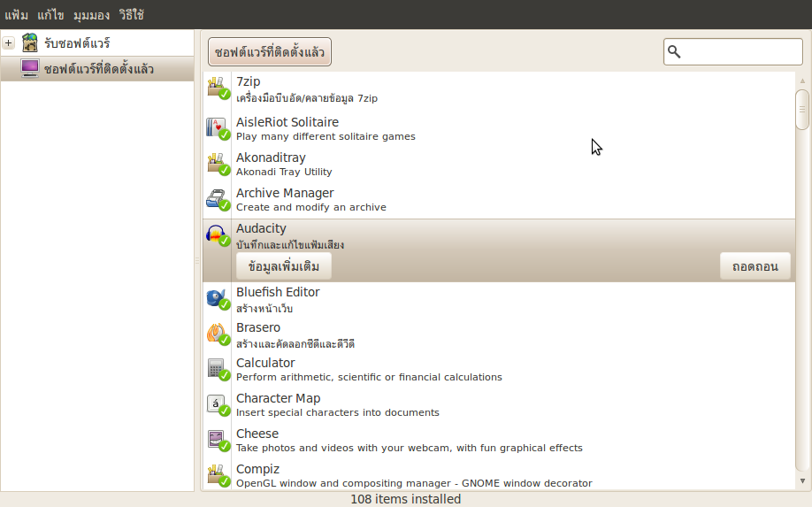Click the scrollbar up arrow
This screenshot has width=812, height=507.
[802, 81]
